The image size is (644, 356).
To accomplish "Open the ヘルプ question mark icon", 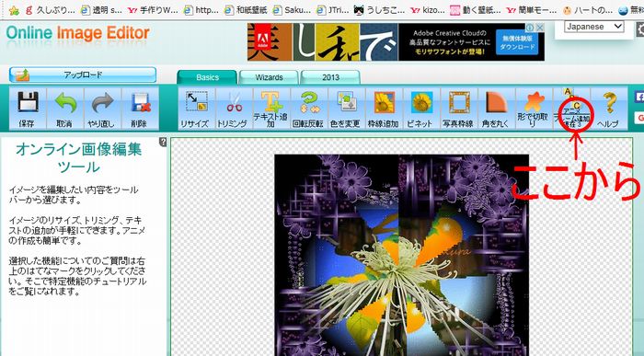I will click(608, 109).
